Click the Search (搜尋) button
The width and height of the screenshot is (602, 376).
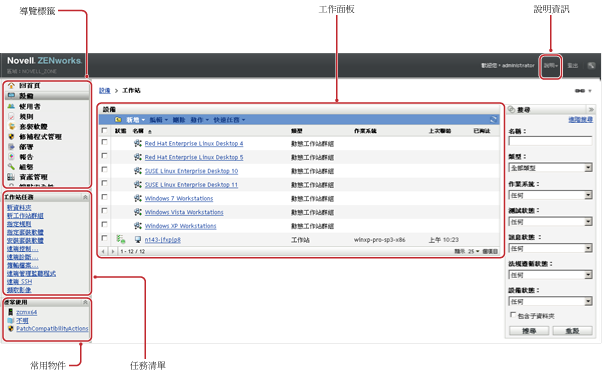click(x=529, y=331)
